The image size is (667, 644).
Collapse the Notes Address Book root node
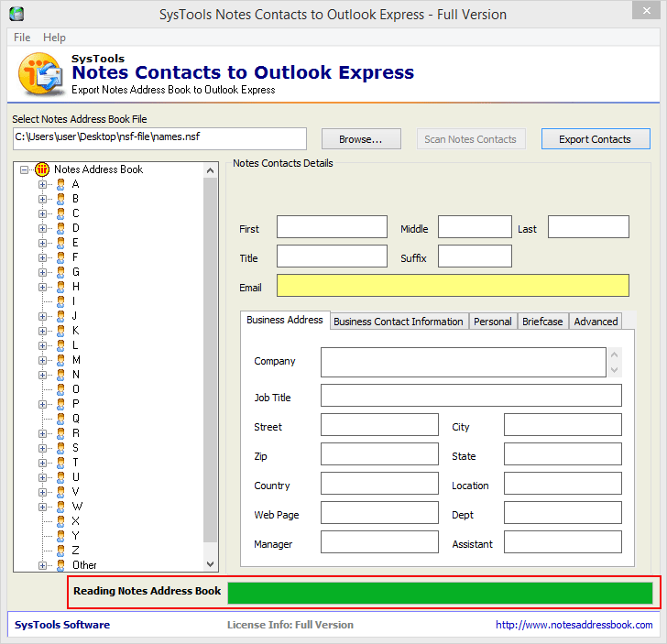24,169
